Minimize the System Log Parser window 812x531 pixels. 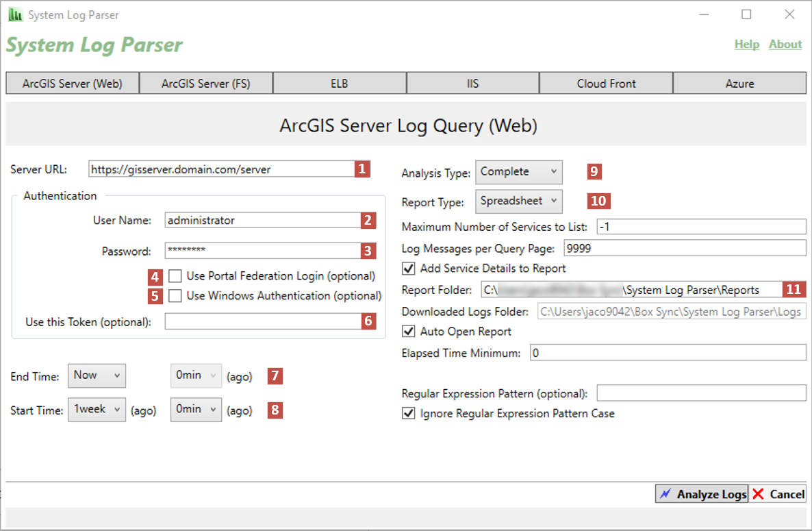[704, 14]
